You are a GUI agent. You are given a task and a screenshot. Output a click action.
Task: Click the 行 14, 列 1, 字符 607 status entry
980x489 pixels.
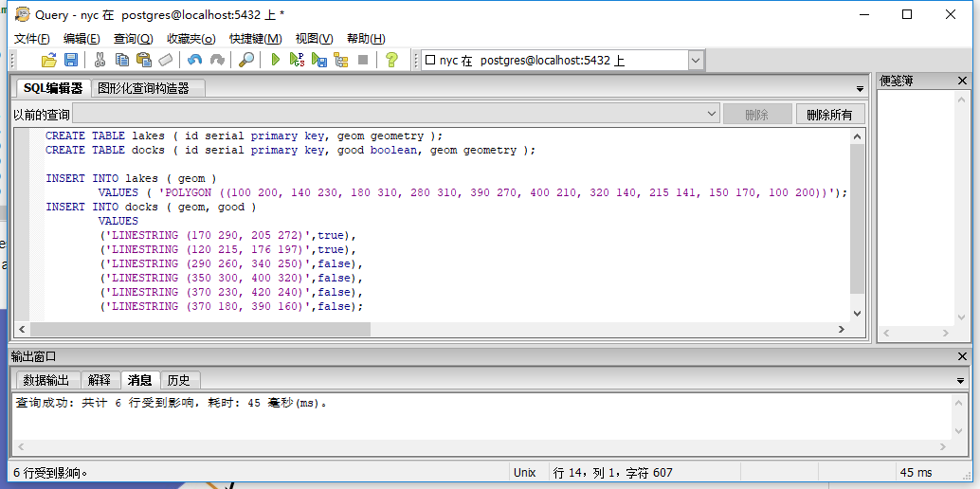[612, 473]
